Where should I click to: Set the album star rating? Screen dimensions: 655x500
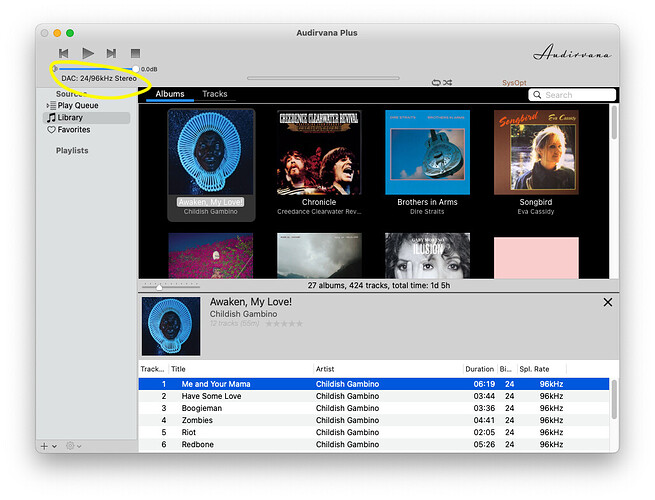point(284,324)
